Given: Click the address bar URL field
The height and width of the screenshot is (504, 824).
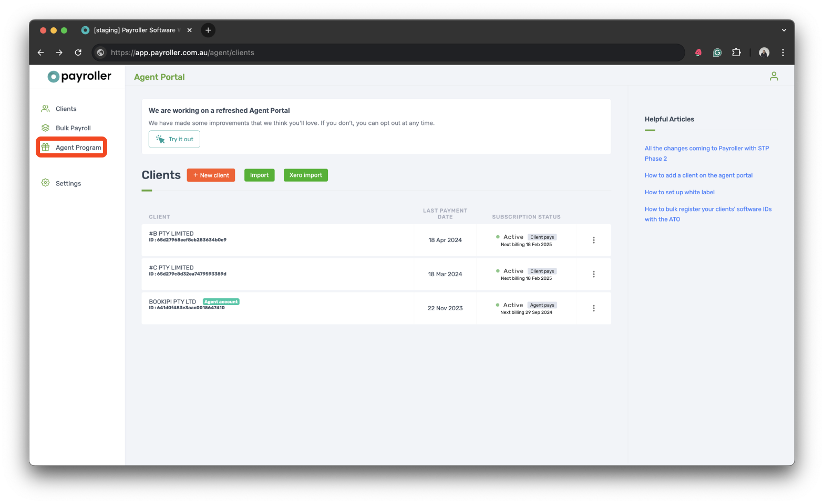Looking at the screenshot, I should point(389,52).
